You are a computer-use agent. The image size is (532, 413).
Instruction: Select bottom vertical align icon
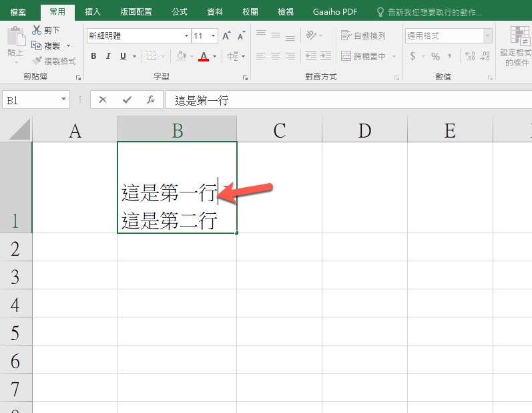coord(290,37)
